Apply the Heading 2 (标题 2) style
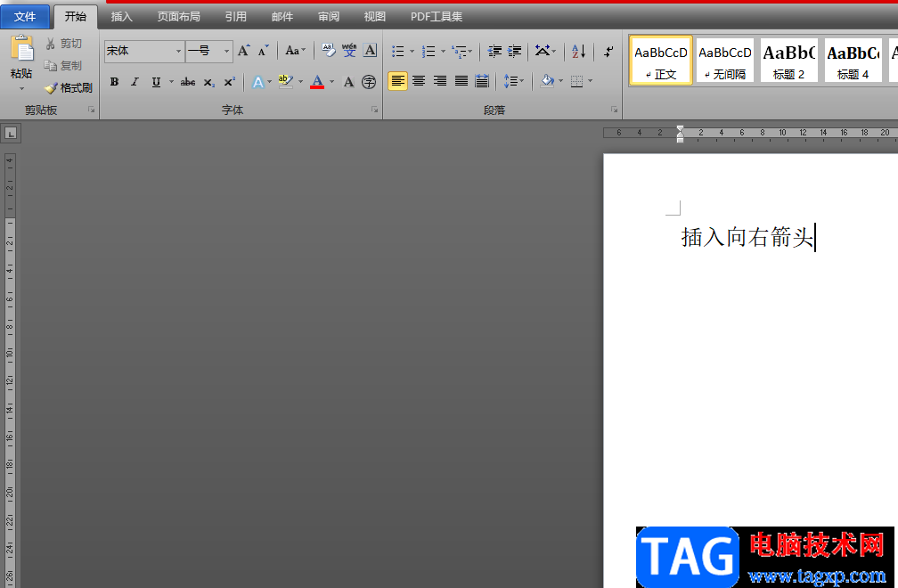The image size is (898, 588). pos(788,61)
